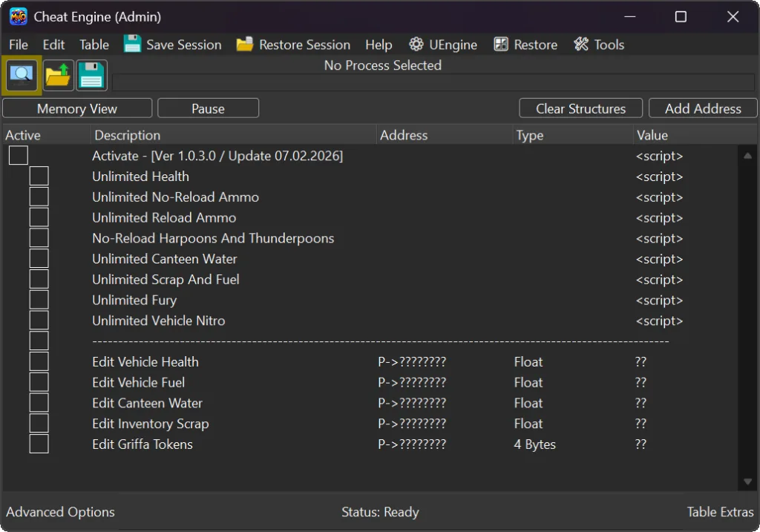The height and width of the screenshot is (532, 760).
Task: Click the Description column header
Action: (234, 135)
